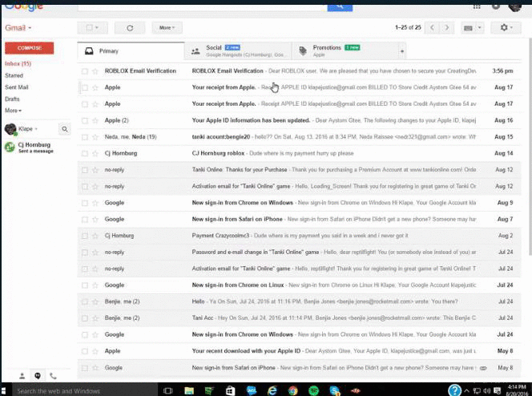Viewport: 532px width, 396px height.
Task: Open Windows Store from the taskbar
Action: pos(231,390)
